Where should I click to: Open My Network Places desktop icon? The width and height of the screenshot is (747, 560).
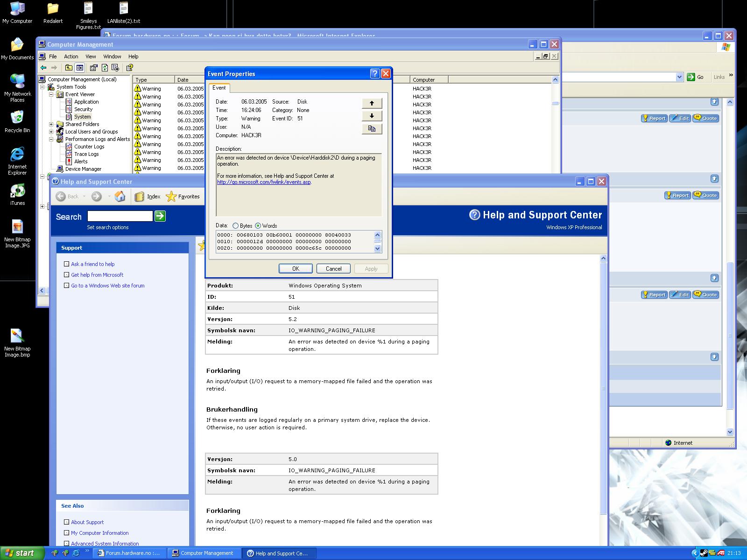click(17, 88)
